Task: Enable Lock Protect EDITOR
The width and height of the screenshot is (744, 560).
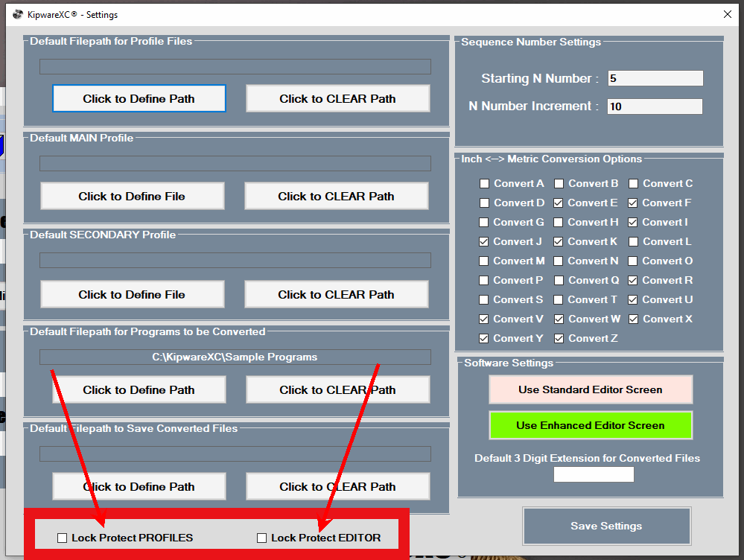Action: click(261, 537)
